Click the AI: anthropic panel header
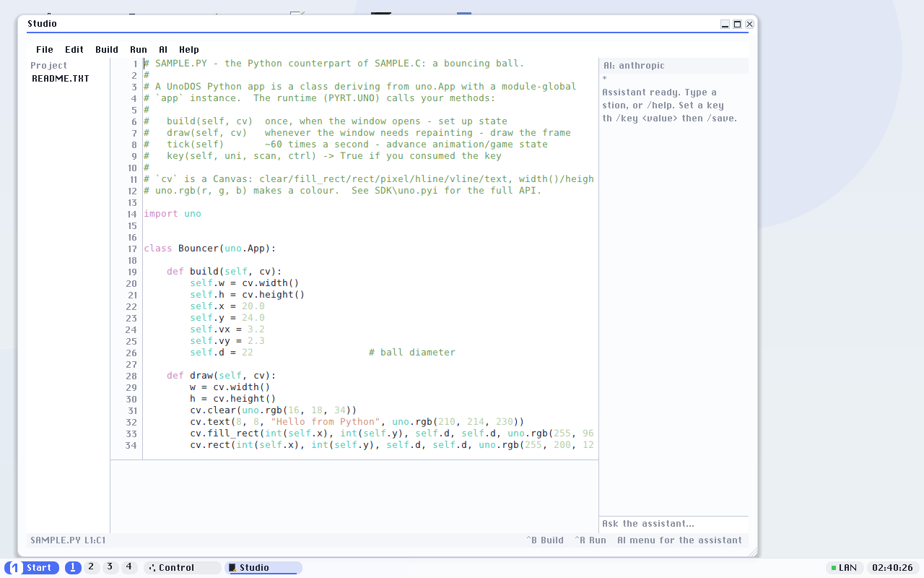 pyautogui.click(x=674, y=66)
